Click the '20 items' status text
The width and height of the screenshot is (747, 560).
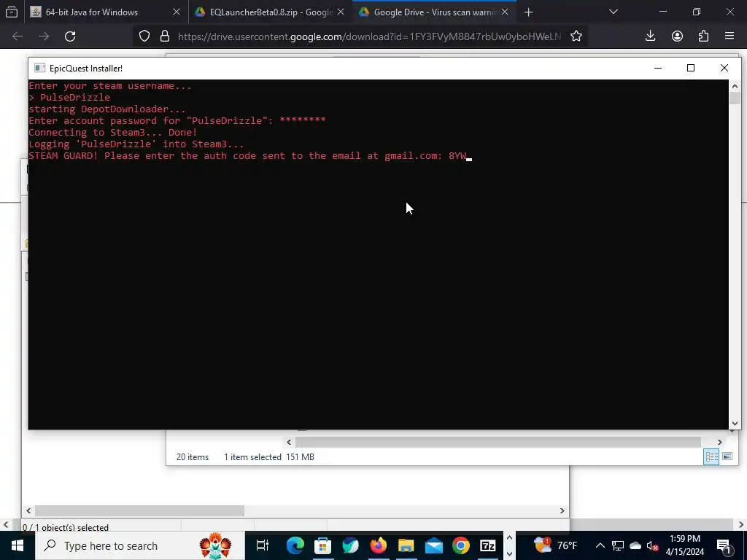193,457
